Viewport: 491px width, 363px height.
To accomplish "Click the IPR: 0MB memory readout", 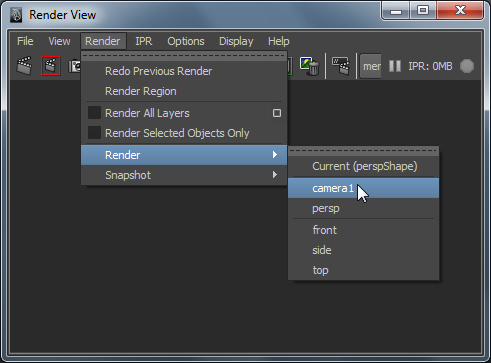I will click(x=430, y=66).
